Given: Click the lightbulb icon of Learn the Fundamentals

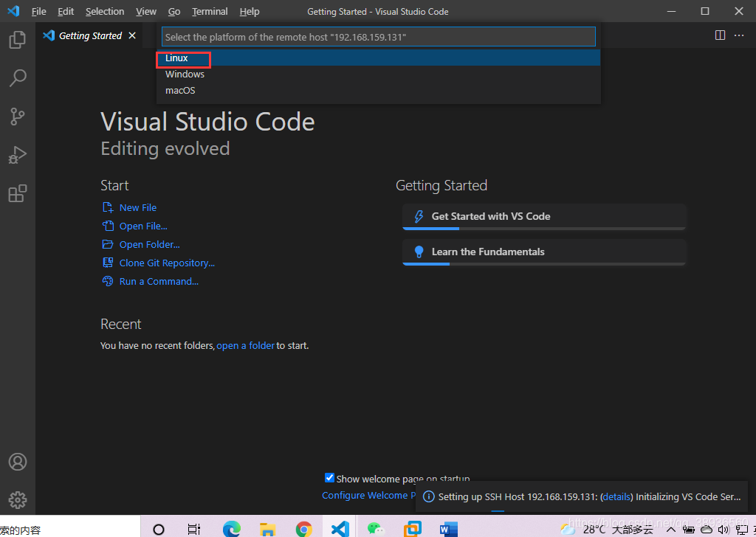Looking at the screenshot, I should click(x=419, y=252).
